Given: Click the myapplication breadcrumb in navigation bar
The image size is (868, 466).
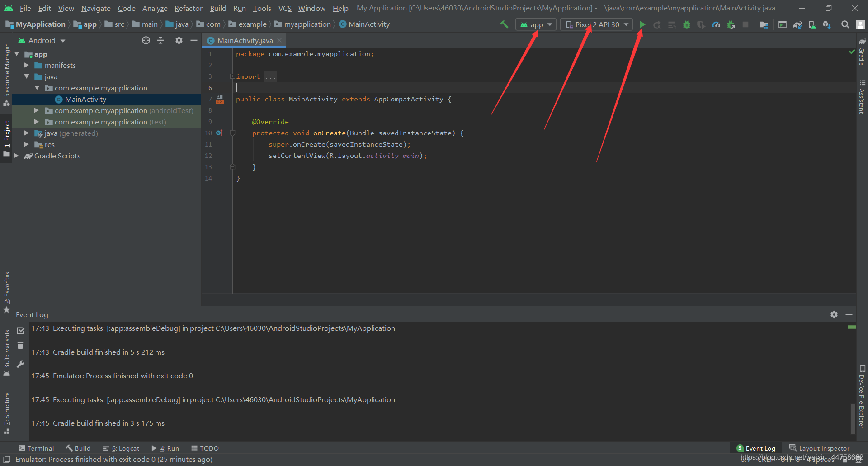Looking at the screenshot, I should tap(302, 24).
